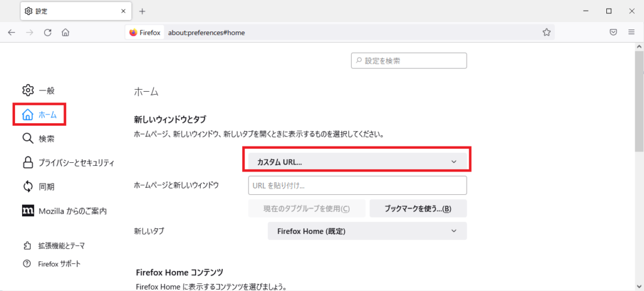Screen dimensions: 644x291
Task: Open 一般 settings category
Action: coord(38,91)
